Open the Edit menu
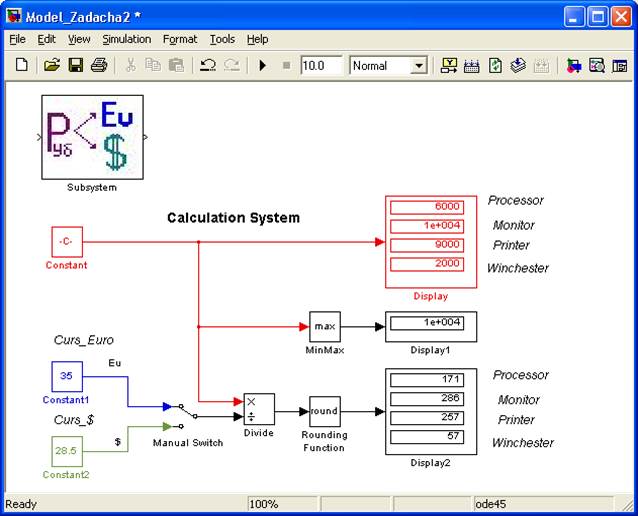The width and height of the screenshot is (638, 516). click(46, 39)
